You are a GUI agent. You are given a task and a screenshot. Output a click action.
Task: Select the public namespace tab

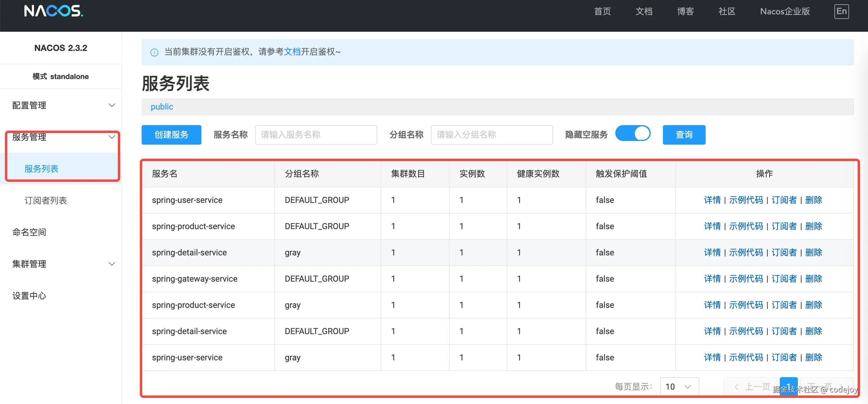click(162, 107)
